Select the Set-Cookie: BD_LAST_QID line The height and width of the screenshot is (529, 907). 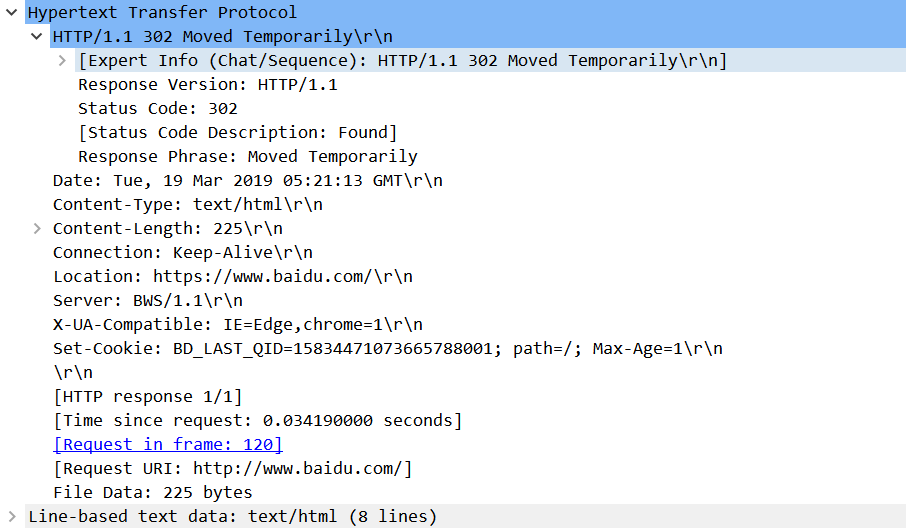[x=388, y=349]
